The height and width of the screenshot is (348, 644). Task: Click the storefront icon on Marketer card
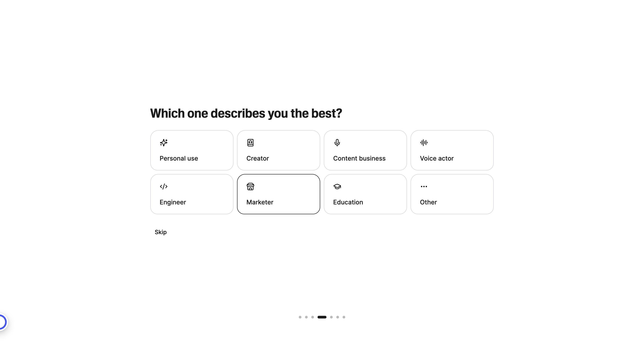pyautogui.click(x=250, y=186)
